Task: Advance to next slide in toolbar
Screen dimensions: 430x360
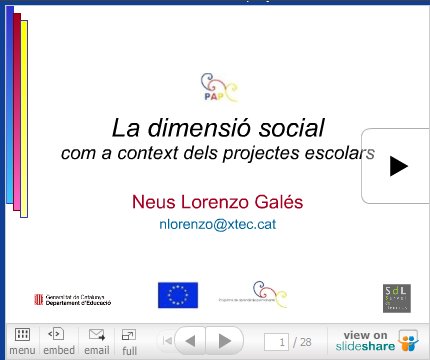Action: 225,341
